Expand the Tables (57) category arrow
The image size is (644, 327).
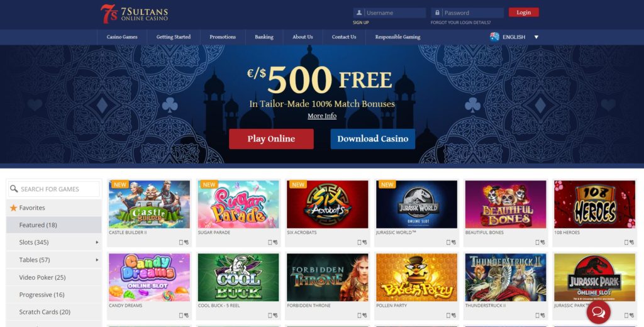[97, 260]
